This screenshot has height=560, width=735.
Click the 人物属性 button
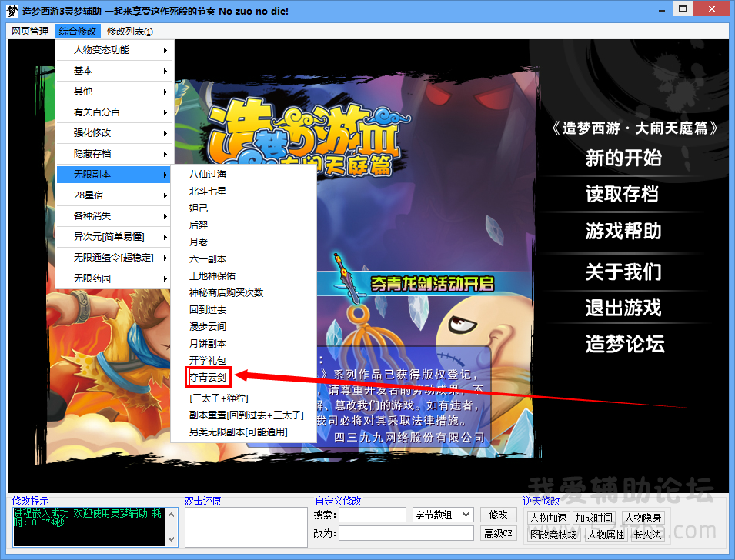[606, 535]
